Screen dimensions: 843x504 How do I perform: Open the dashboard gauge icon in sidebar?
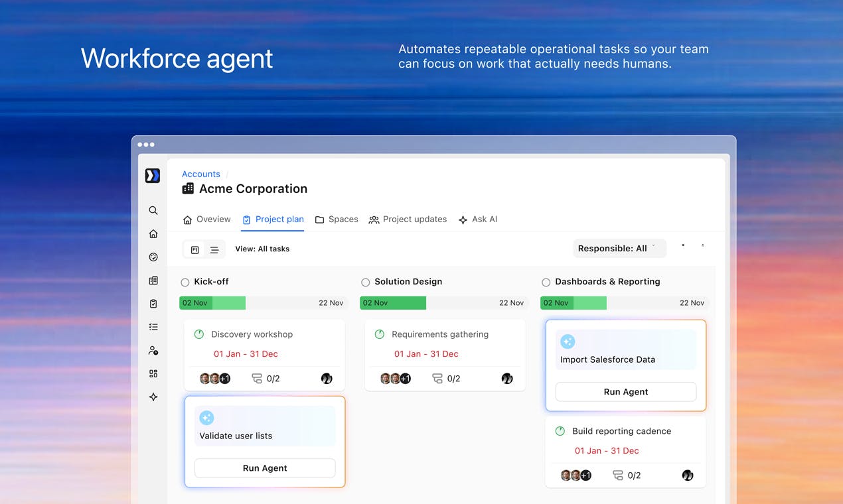click(x=153, y=257)
